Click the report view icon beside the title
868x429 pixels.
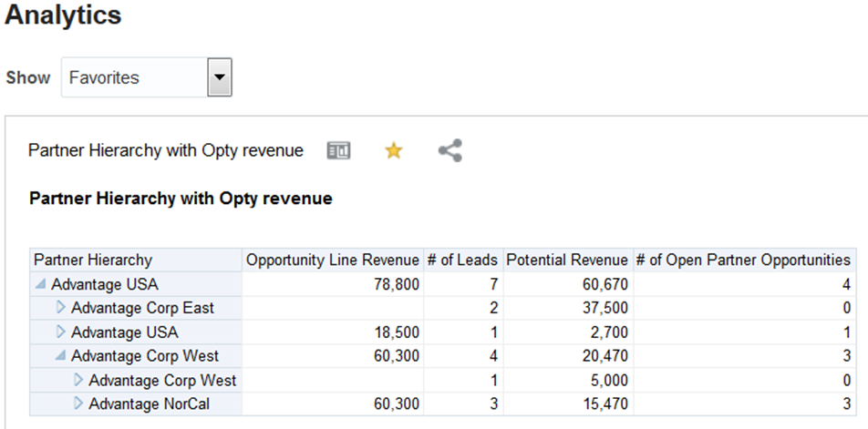[x=339, y=151]
